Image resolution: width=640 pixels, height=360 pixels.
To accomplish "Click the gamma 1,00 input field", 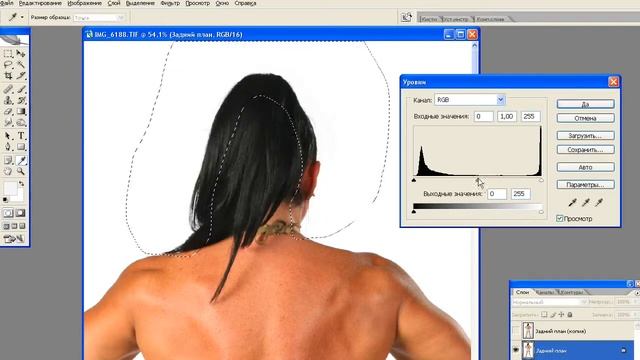I will (507, 116).
